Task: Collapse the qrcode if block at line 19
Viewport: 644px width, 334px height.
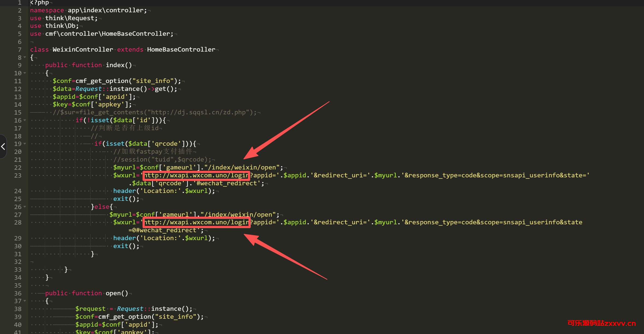Action: (25, 144)
